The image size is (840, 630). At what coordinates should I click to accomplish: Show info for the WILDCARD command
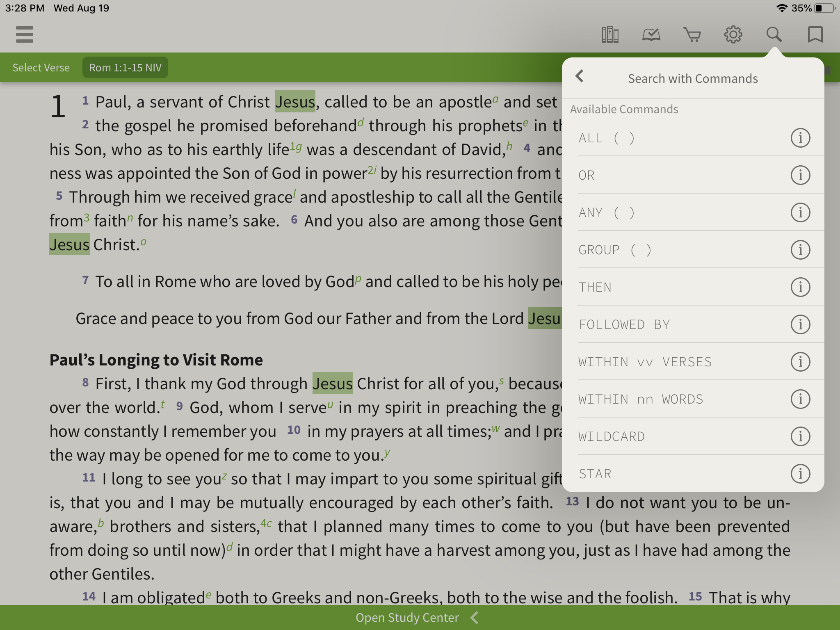(x=800, y=436)
